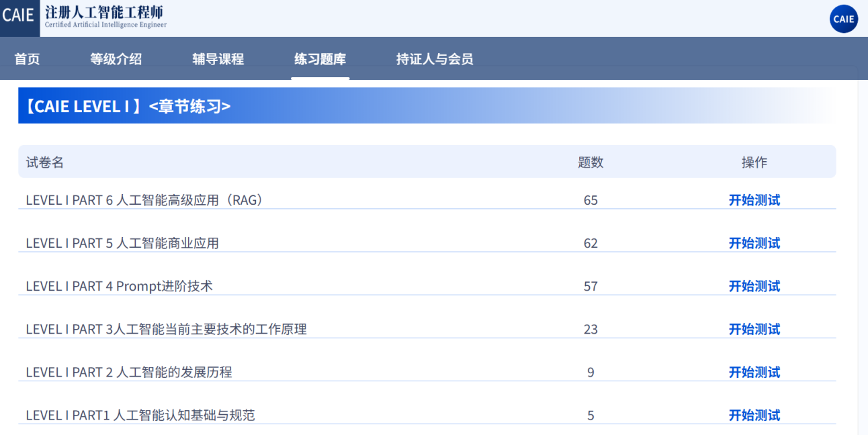Click LEVEL I PART 4 Prompt进阶技术 title
The width and height of the screenshot is (868, 435).
click(119, 286)
